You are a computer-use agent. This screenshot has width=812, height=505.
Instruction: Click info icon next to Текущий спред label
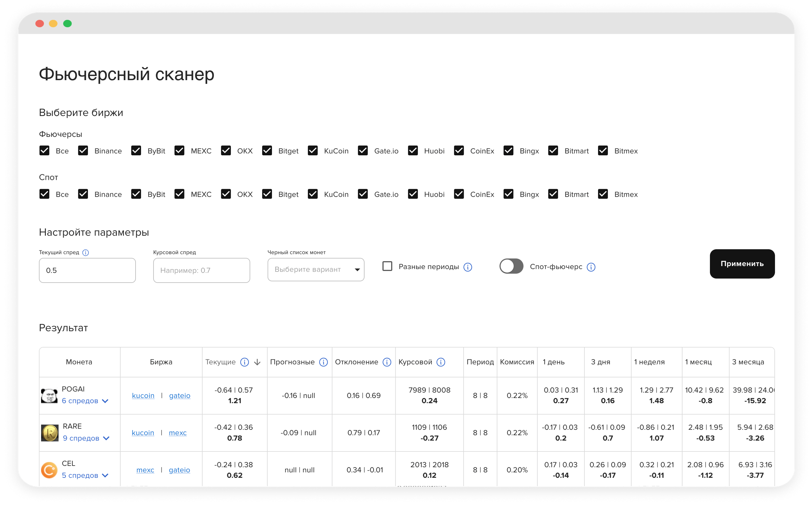pyautogui.click(x=86, y=253)
